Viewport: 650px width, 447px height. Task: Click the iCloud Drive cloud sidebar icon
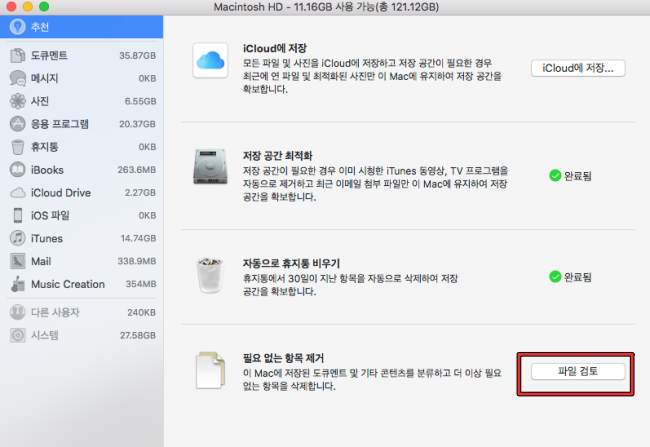click(17, 192)
